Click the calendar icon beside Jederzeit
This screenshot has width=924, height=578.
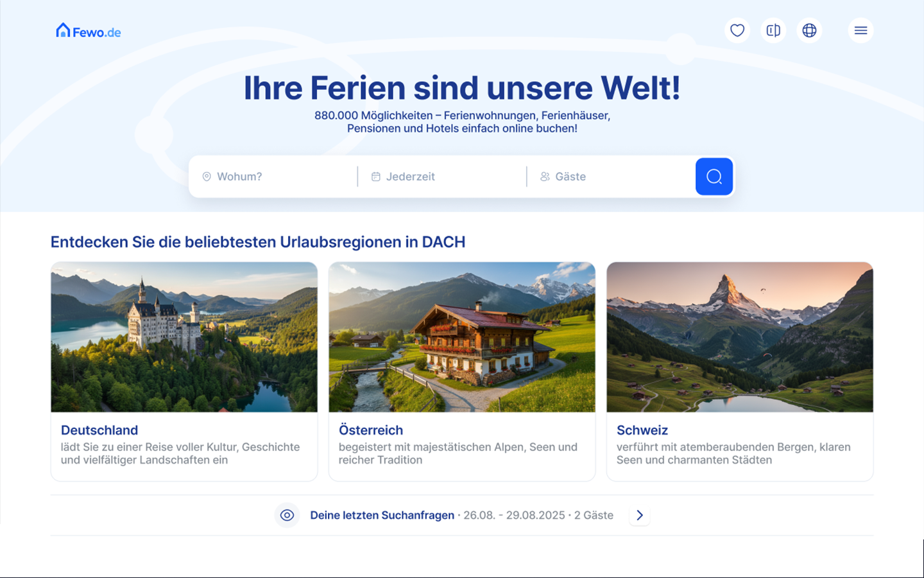point(376,177)
